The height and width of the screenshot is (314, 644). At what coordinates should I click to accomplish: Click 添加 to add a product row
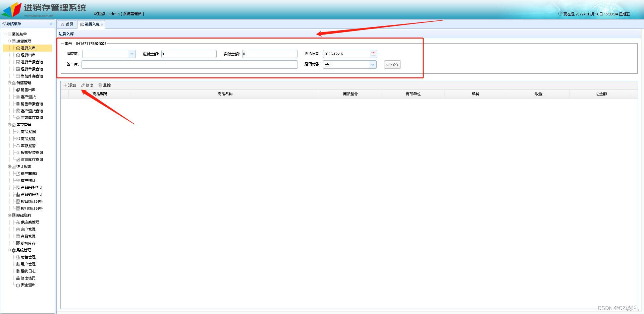[70, 85]
